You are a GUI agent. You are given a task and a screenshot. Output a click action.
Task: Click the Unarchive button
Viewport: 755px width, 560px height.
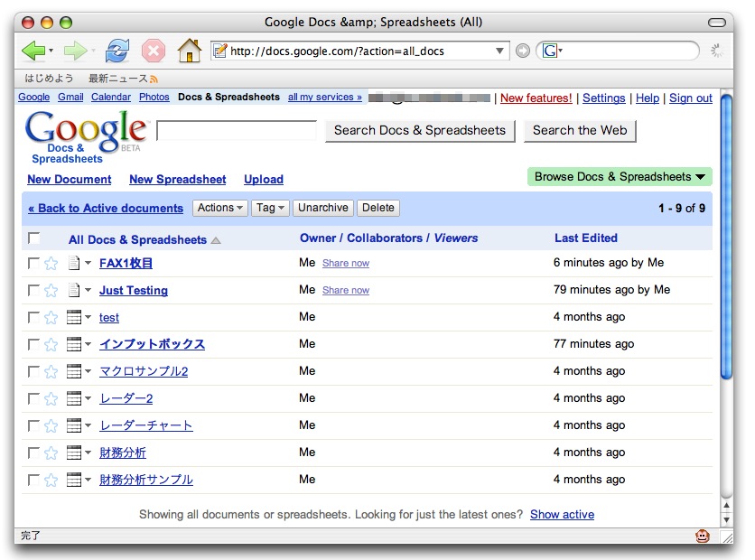(322, 208)
